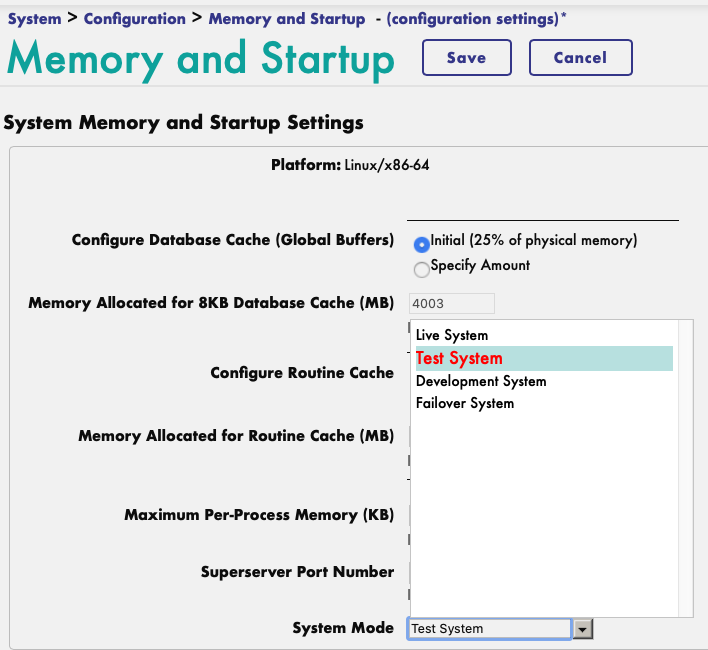This screenshot has height=650, width=708.
Task: Click the large Memory and Startup page title
Action: (200, 60)
